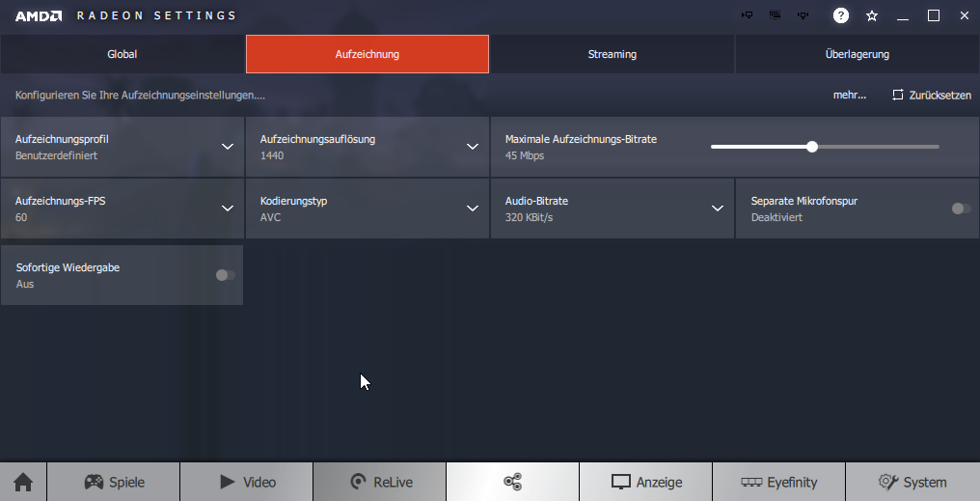Screen dimensions: 980x501
Task: Click the Maximale Aufzeichnungs-Bitrate slider handle
Action: coord(812,147)
